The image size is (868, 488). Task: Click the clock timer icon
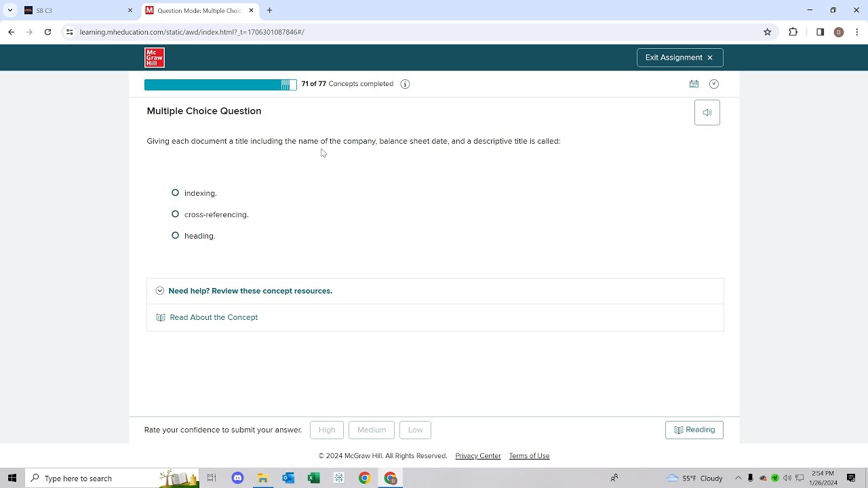pos(714,84)
